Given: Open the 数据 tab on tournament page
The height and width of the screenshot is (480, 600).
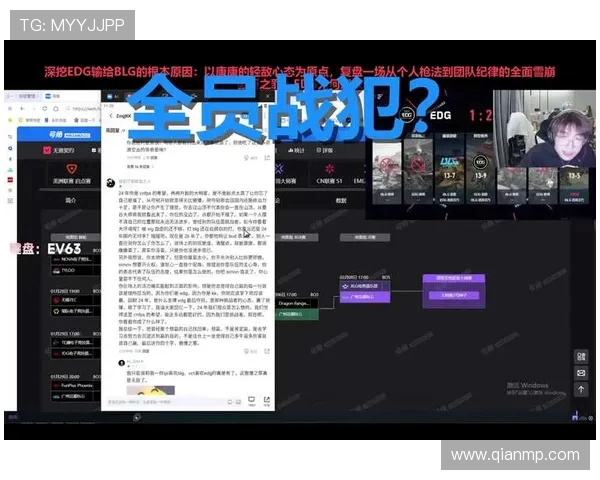Looking at the screenshot, I should click(341, 201).
